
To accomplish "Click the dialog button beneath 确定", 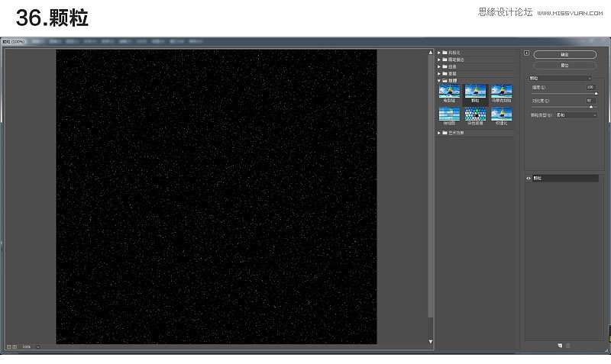I will (x=564, y=66).
